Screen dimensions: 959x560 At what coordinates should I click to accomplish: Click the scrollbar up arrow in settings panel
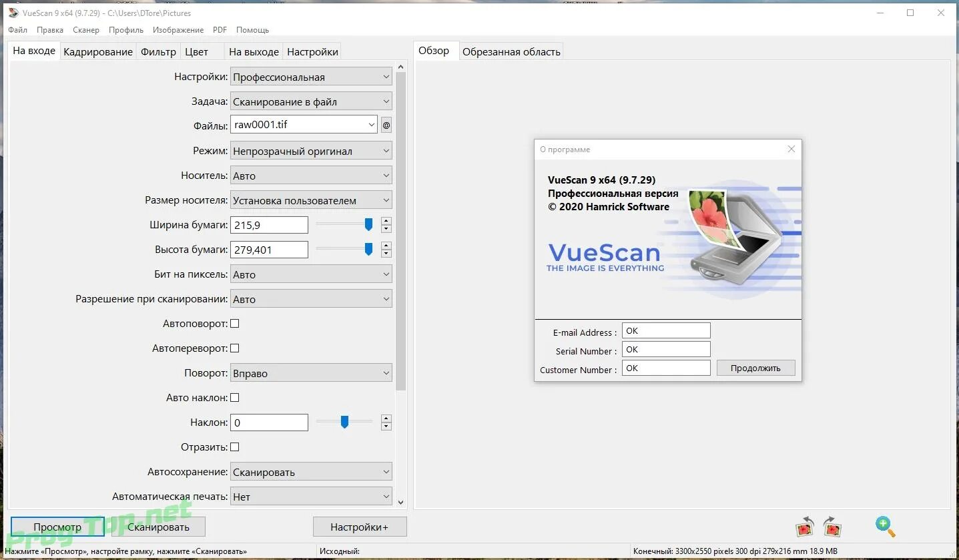(400, 66)
